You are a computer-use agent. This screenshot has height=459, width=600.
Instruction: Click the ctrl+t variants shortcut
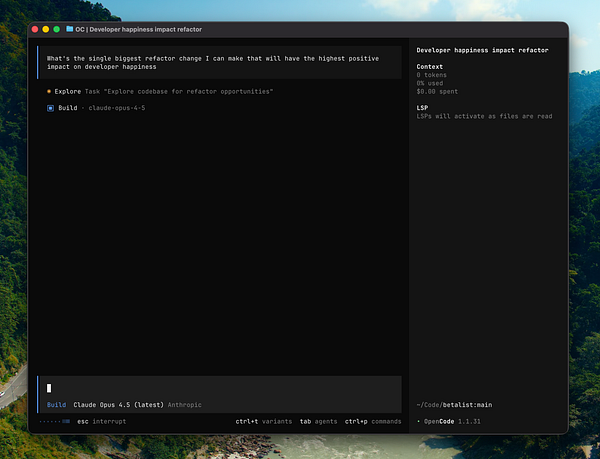(264, 422)
